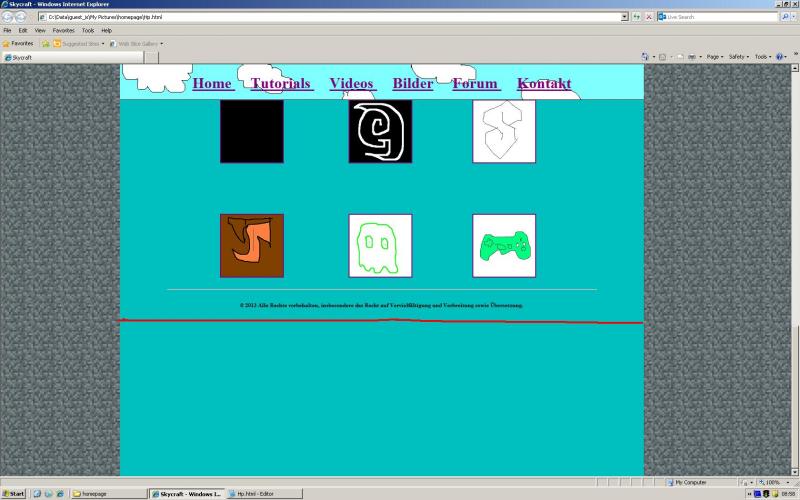Image resolution: width=800 pixels, height=500 pixels.
Task: Click the red Stop loading icon
Action: [x=649, y=17]
